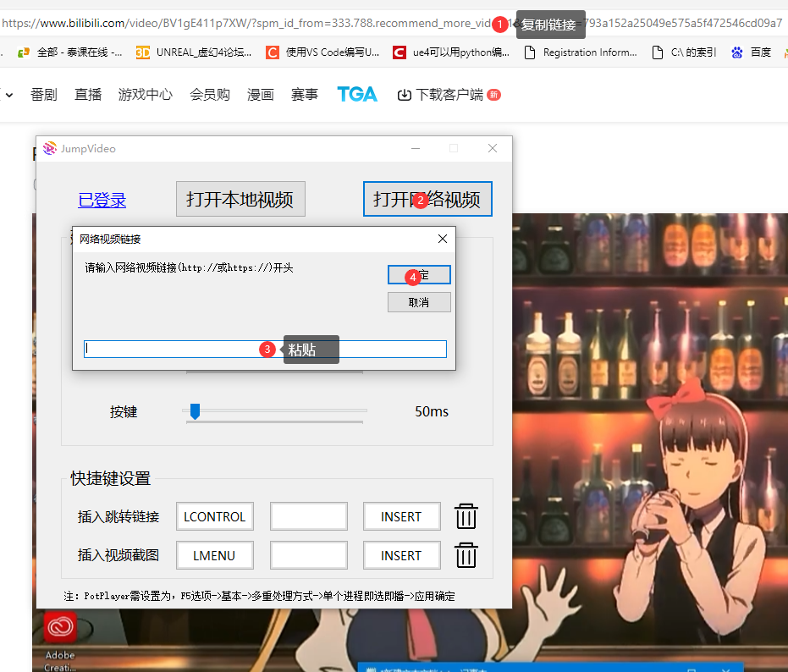Click the trash icon beside 插入视频截图 row
This screenshot has height=672, width=788.
coord(466,555)
